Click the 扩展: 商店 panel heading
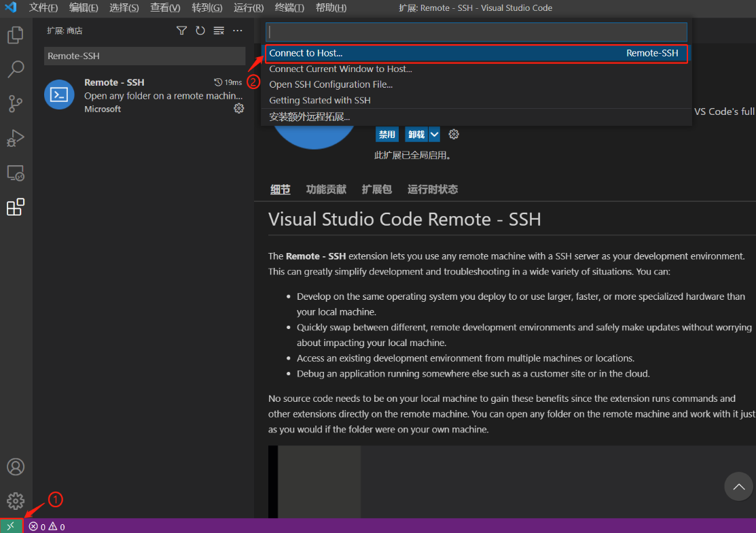 (65, 31)
